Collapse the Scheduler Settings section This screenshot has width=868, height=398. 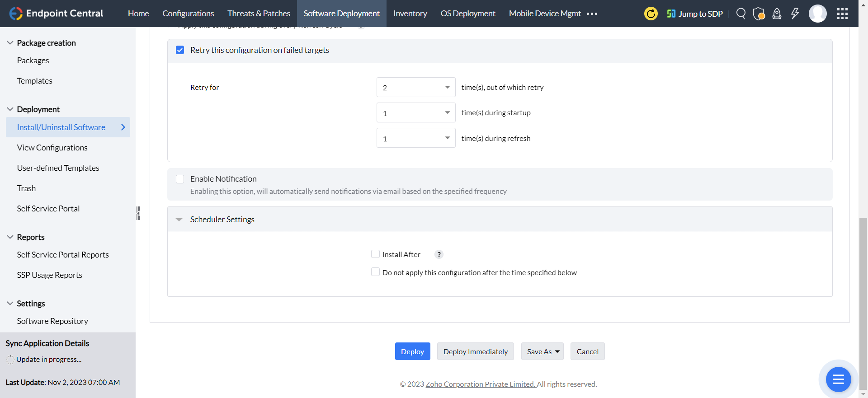pos(179,220)
